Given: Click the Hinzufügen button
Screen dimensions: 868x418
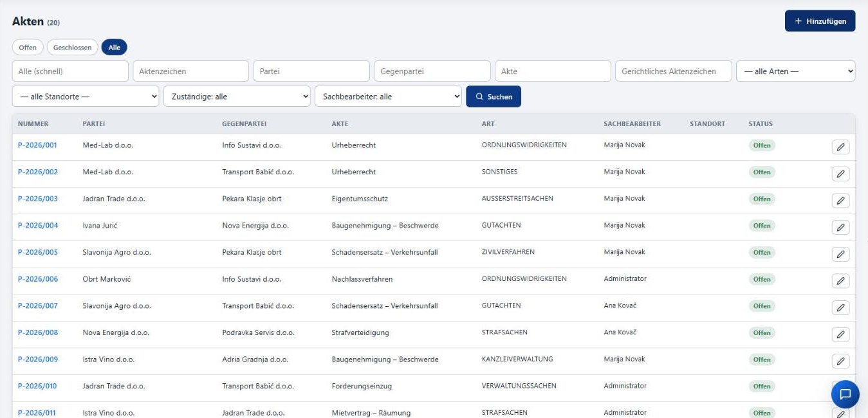Looking at the screenshot, I should coord(820,21).
